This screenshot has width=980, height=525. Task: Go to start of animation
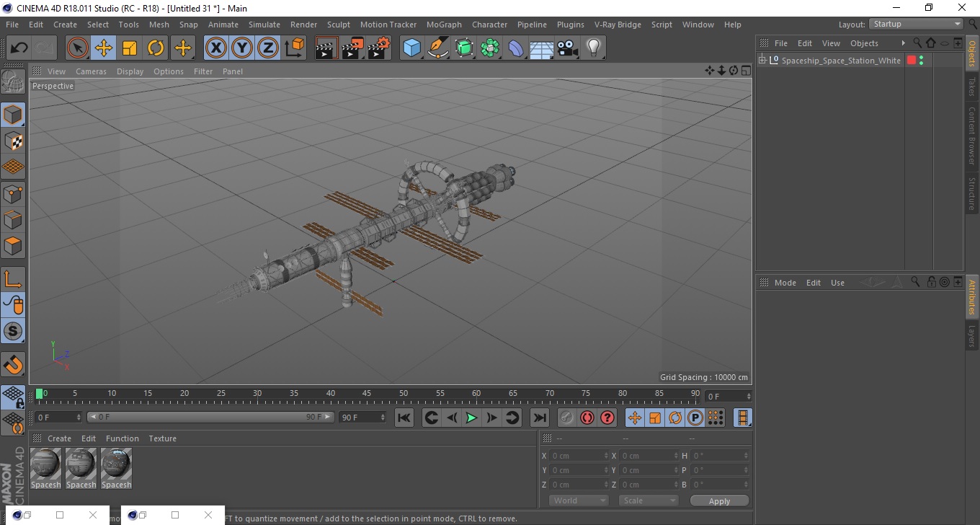point(404,418)
